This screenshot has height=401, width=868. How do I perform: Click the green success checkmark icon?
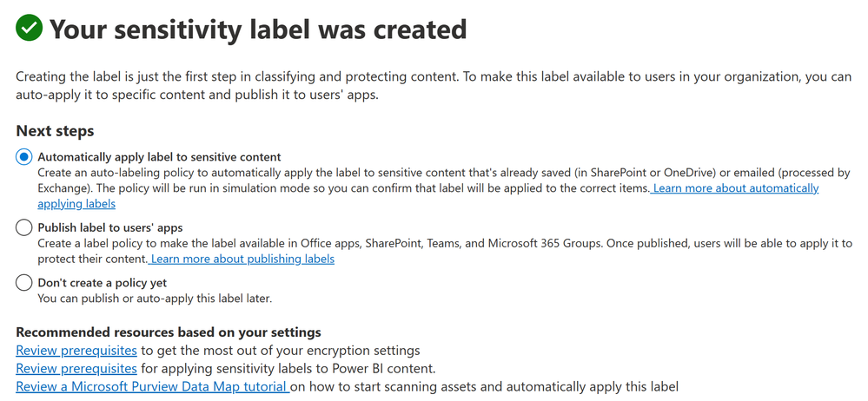click(30, 28)
